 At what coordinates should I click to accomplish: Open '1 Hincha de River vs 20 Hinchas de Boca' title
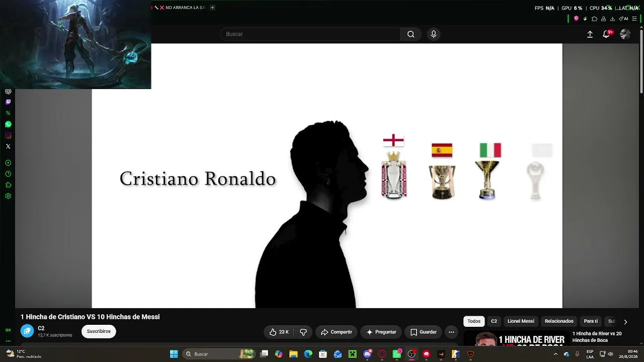(597, 337)
